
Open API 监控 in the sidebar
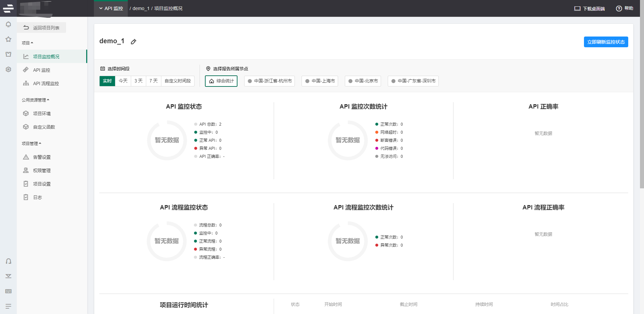pos(52,70)
